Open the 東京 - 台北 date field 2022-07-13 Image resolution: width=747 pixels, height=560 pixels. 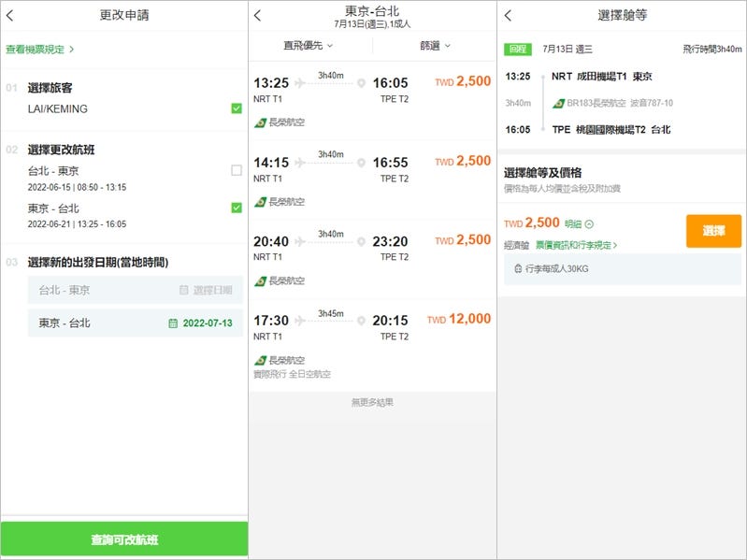tap(136, 323)
